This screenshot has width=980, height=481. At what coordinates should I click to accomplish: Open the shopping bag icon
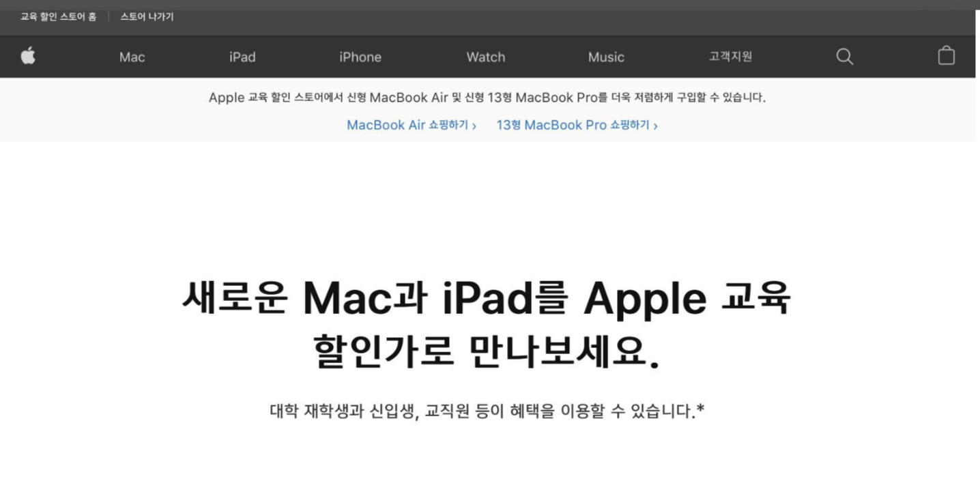946,55
